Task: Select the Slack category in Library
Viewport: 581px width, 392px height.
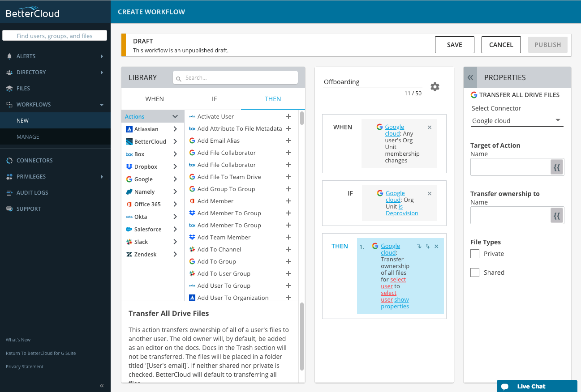Action: pyautogui.click(x=141, y=242)
